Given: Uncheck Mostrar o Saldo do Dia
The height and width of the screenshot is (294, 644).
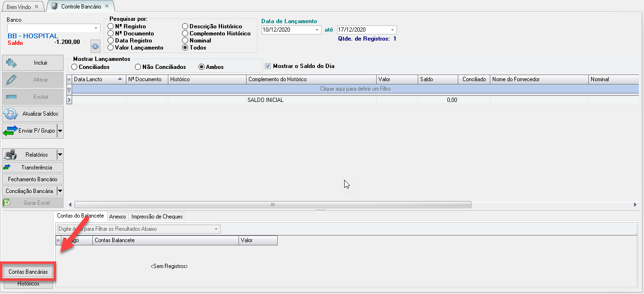Looking at the screenshot, I should click(x=268, y=66).
